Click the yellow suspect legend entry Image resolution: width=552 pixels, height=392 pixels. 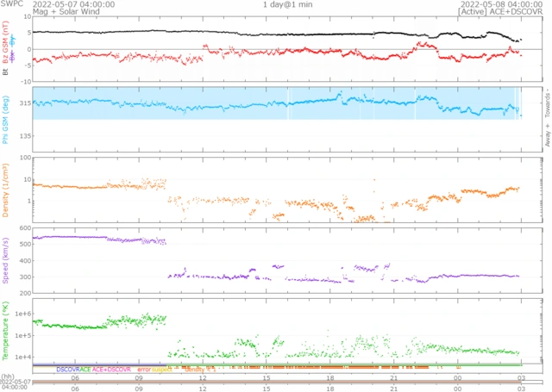162,369
